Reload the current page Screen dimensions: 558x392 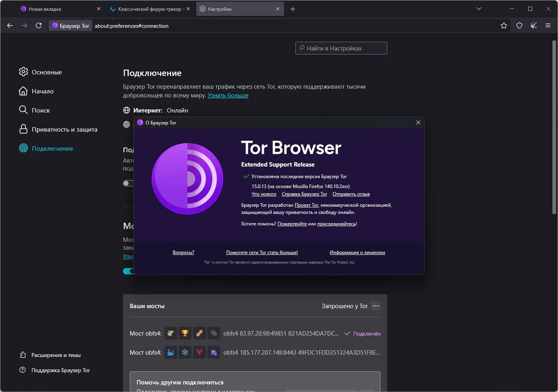pos(39,26)
